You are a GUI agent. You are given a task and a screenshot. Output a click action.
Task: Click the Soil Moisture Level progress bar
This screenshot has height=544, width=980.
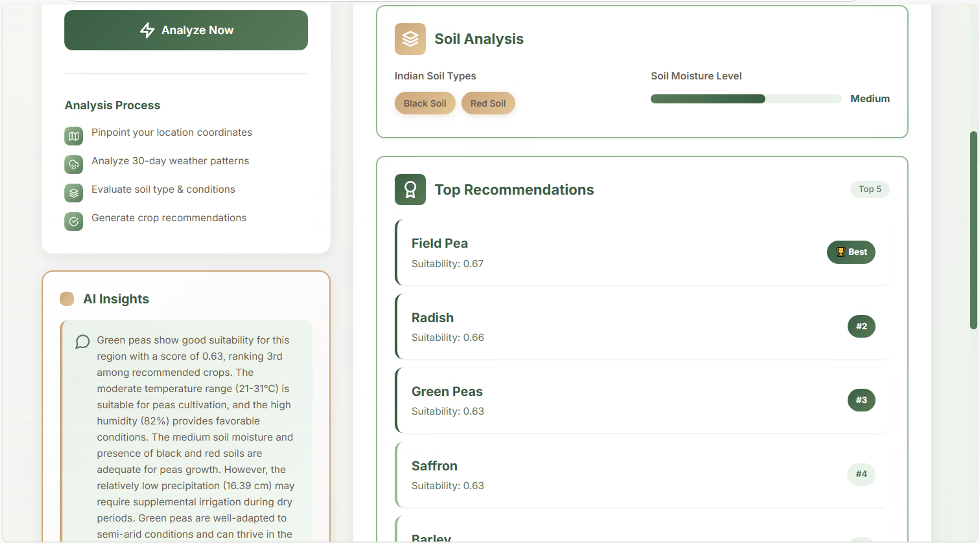coord(745,99)
